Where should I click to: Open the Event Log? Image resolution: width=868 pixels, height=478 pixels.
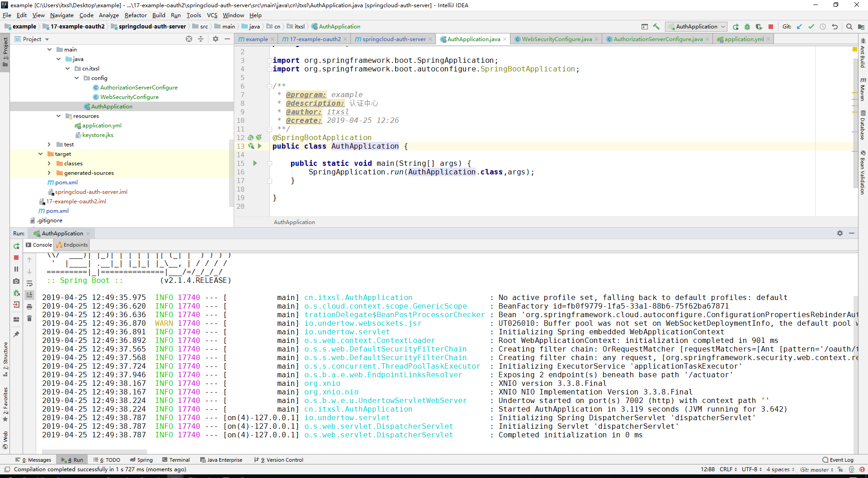pyautogui.click(x=838, y=460)
